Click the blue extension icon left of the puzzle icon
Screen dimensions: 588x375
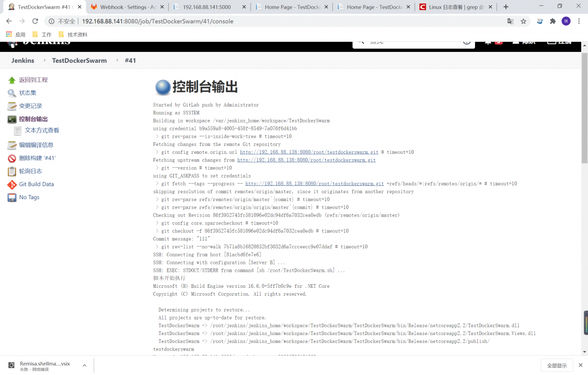coord(540,21)
